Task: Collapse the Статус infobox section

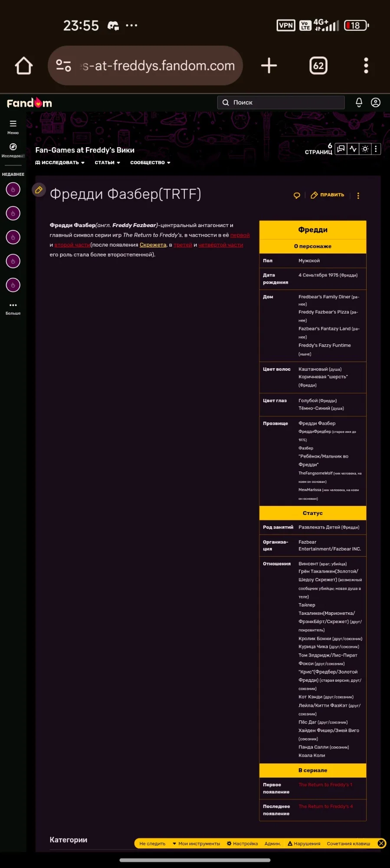Action: click(313, 513)
